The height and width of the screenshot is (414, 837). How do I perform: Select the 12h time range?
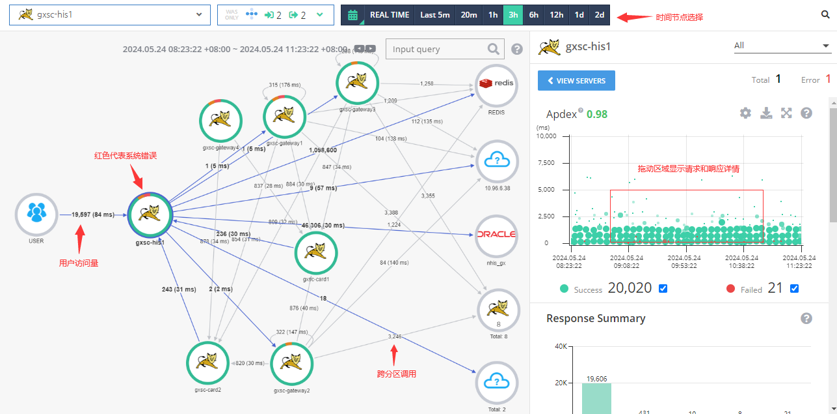pyautogui.click(x=556, y=15)
